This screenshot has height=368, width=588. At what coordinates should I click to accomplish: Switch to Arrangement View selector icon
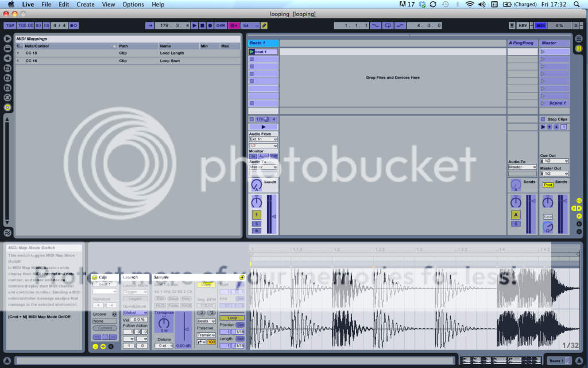pos(579,39)
